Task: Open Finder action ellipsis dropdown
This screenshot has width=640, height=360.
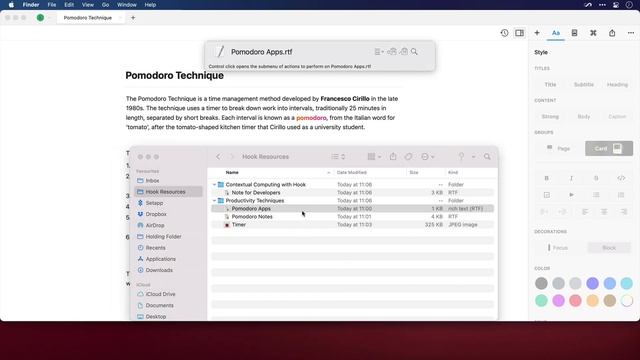Action: [427, 157]
